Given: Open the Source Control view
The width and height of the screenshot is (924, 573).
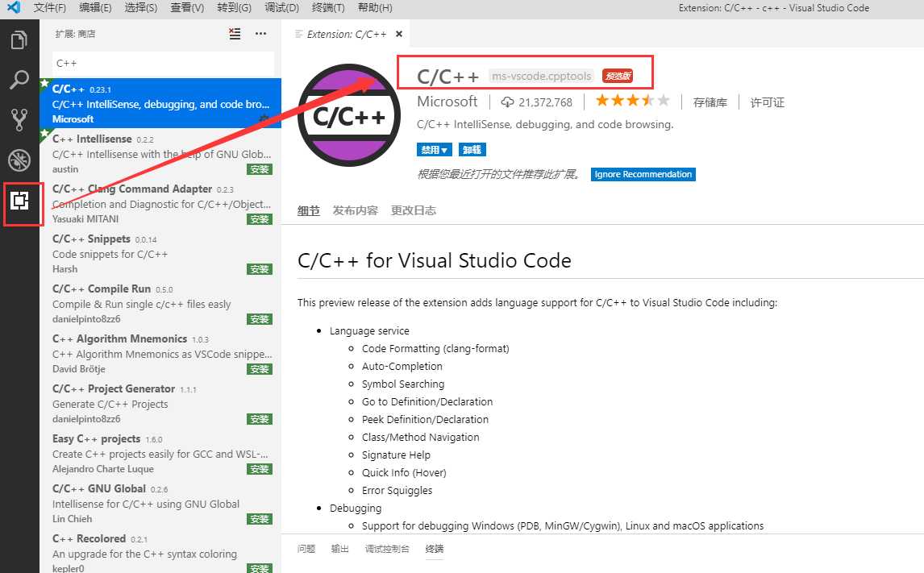Looking at the screenshot, I should coord(19,119).
